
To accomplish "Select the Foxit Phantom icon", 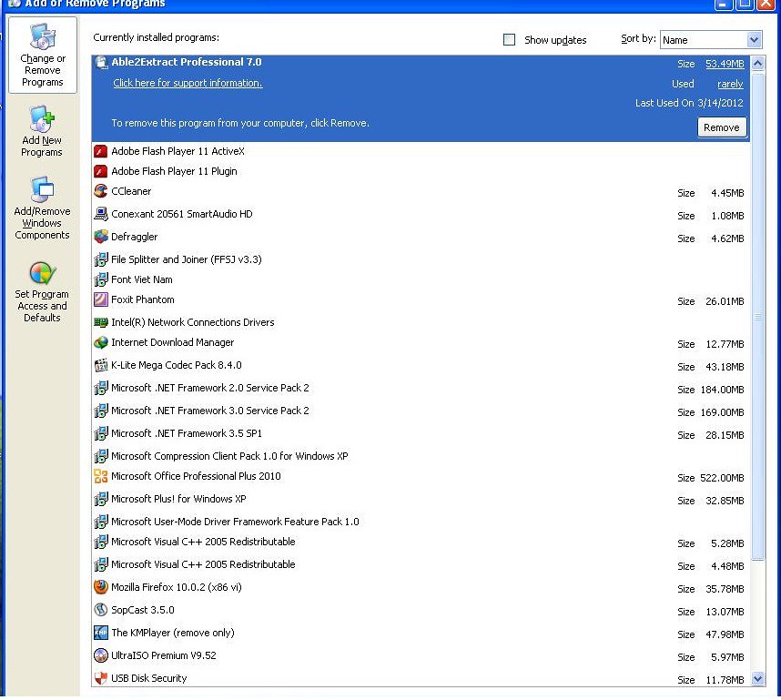I will click(x=101, y=299).
